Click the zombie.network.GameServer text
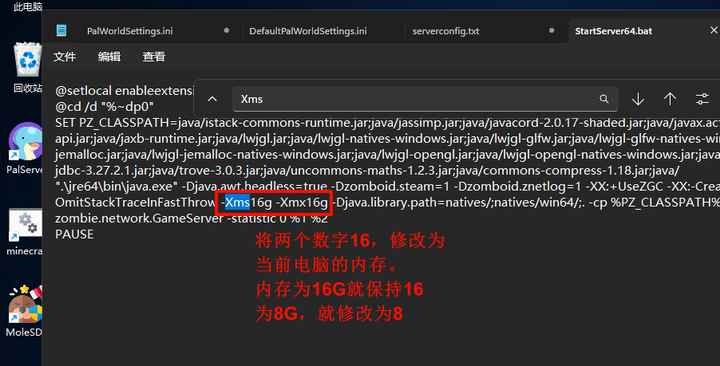The width and height of the screenshot is (720, 366). click(139, 218)
